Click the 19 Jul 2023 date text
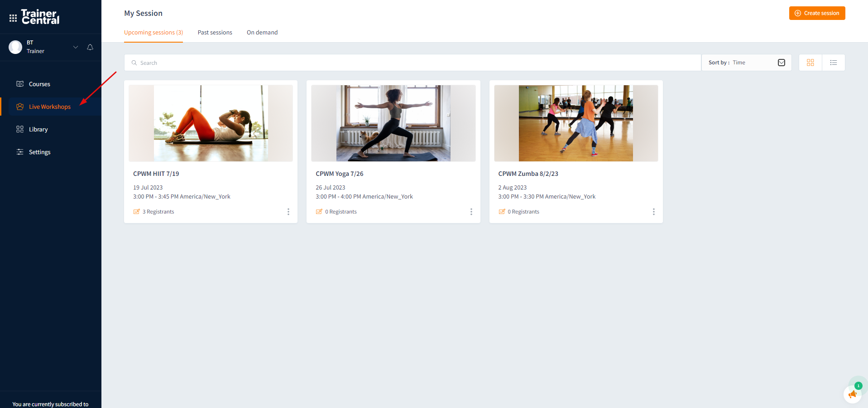 [x=148, y=188]
